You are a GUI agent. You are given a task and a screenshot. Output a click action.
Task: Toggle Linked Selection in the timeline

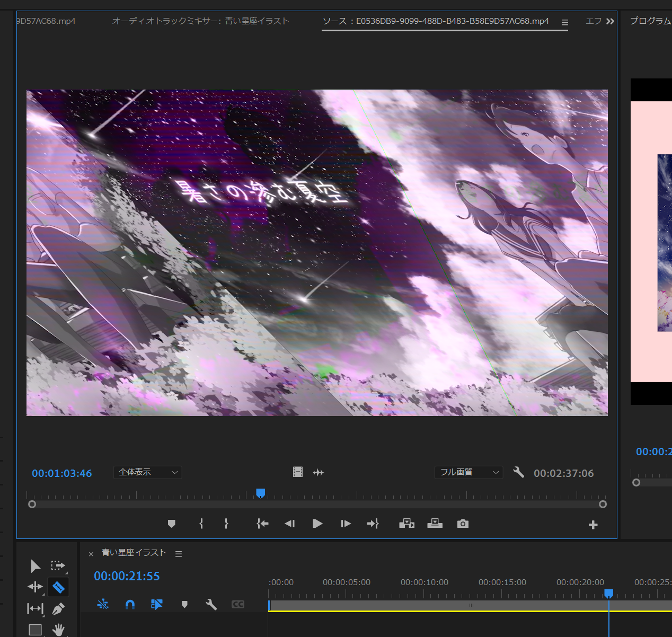point(157,604)
